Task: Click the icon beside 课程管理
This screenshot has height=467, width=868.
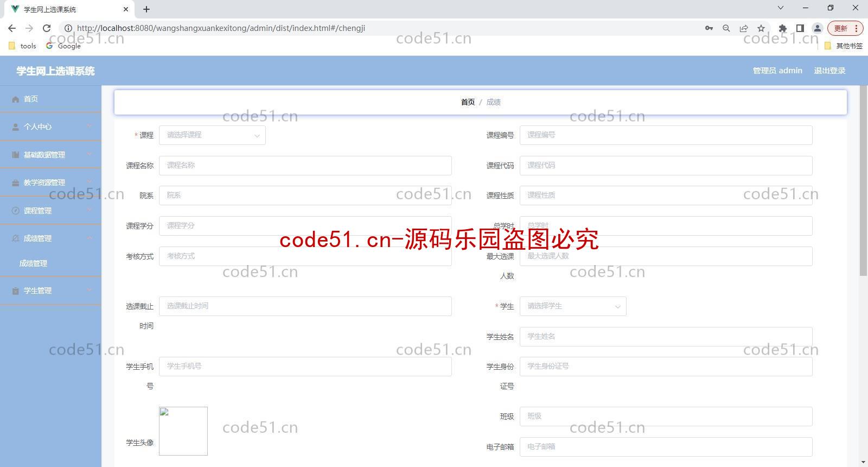Action: tap(16, 211)
